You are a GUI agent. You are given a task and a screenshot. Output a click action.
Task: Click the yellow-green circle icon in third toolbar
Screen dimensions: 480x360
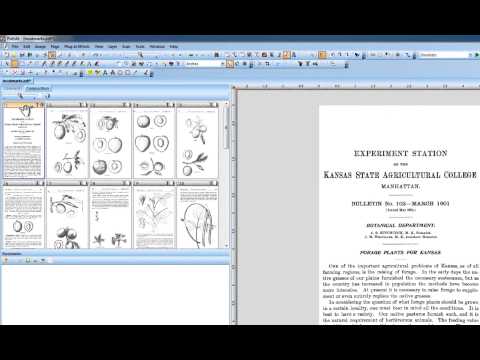(90, 72)
